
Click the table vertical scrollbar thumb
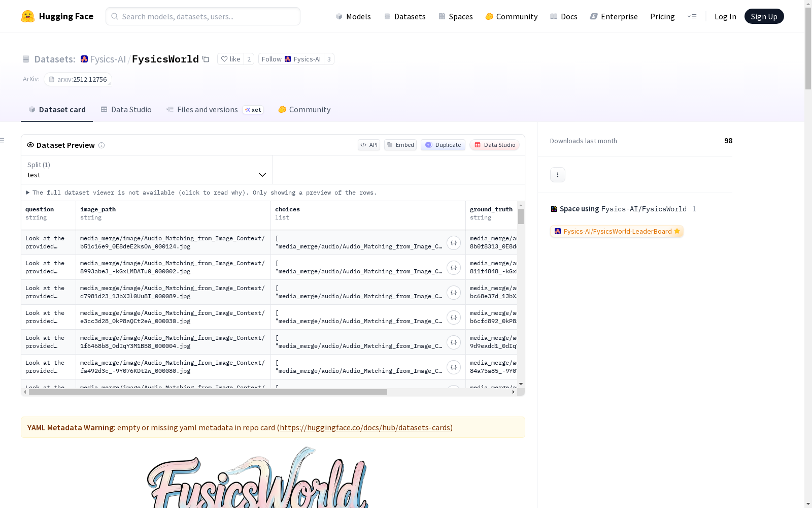(521, 216)
